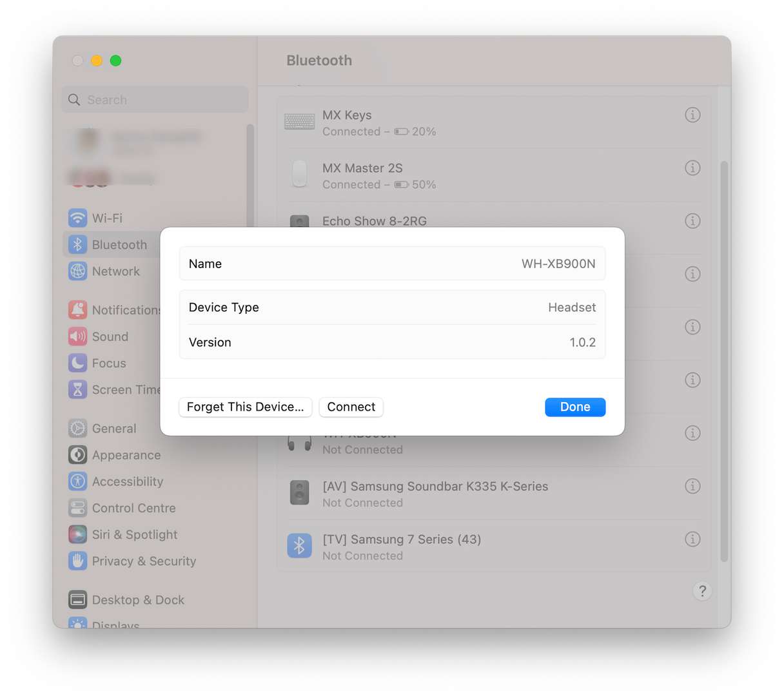Open info for the Not Connected headphones row
The image size is (784, 698).
click(x=692, y=433)
